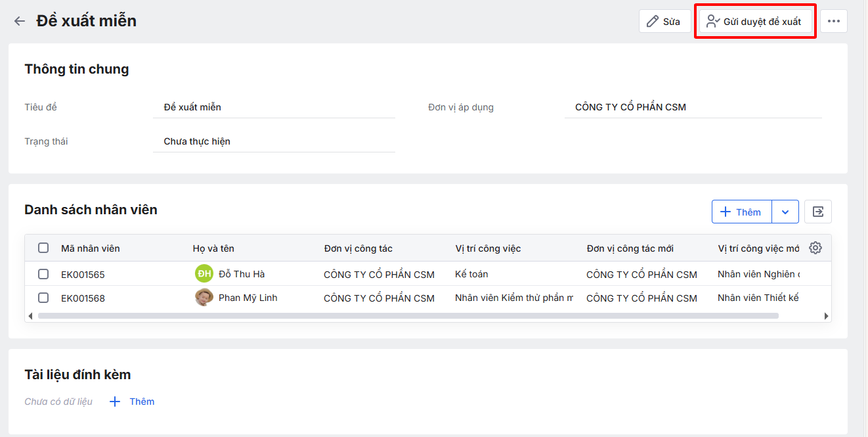Select the checkbox for EK001565

(43, 274)
